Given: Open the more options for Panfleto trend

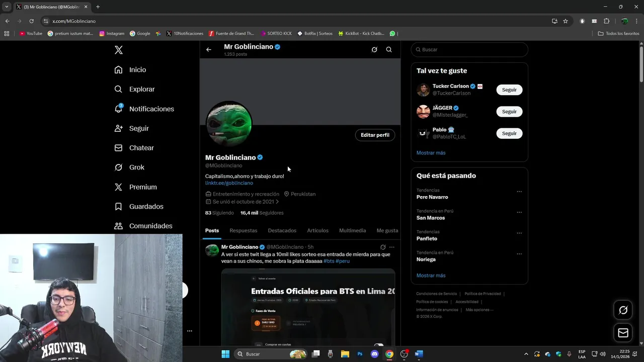Looking at the screenshot, I should (519, 233).
